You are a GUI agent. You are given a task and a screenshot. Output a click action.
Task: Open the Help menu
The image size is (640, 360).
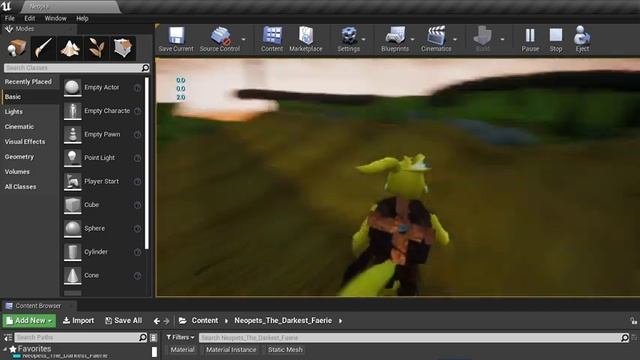click(82, 18)
